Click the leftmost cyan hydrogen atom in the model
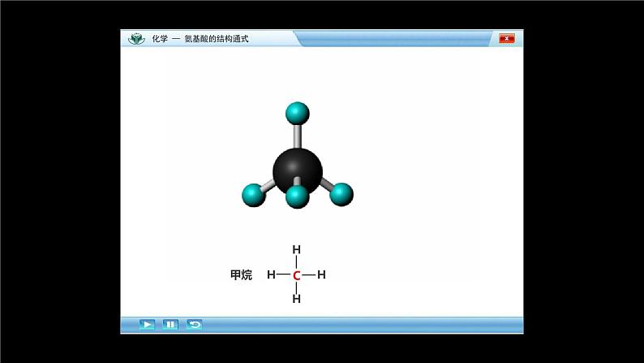The height and width of the screenshot is (363, 644). (254, 195)
